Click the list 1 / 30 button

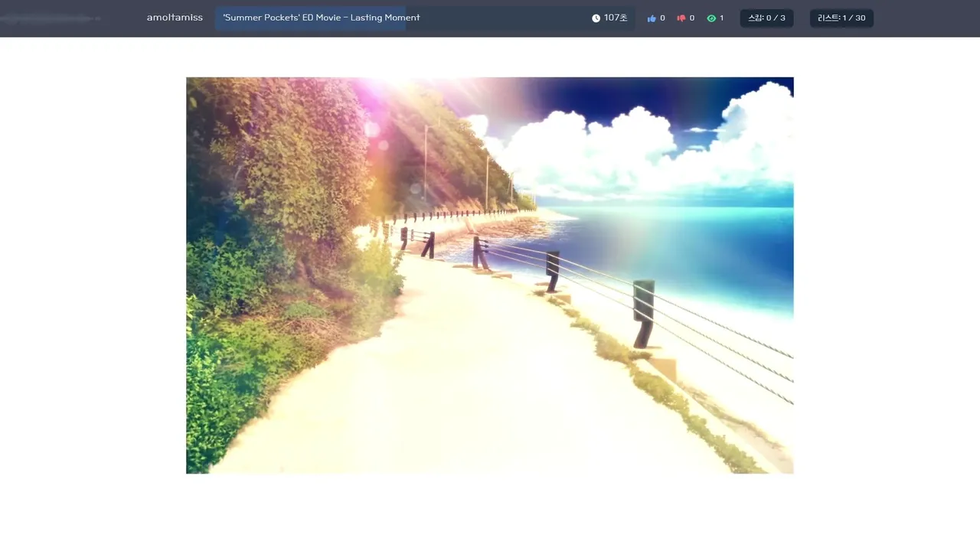pos(841,18)
